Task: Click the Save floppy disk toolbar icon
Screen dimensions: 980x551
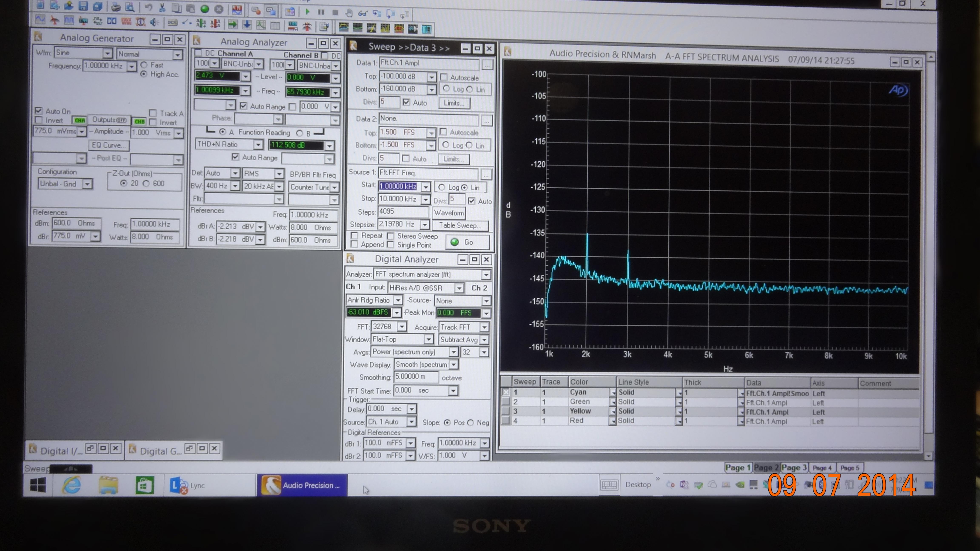Action: pyautogui.click(x=83, y=5)
